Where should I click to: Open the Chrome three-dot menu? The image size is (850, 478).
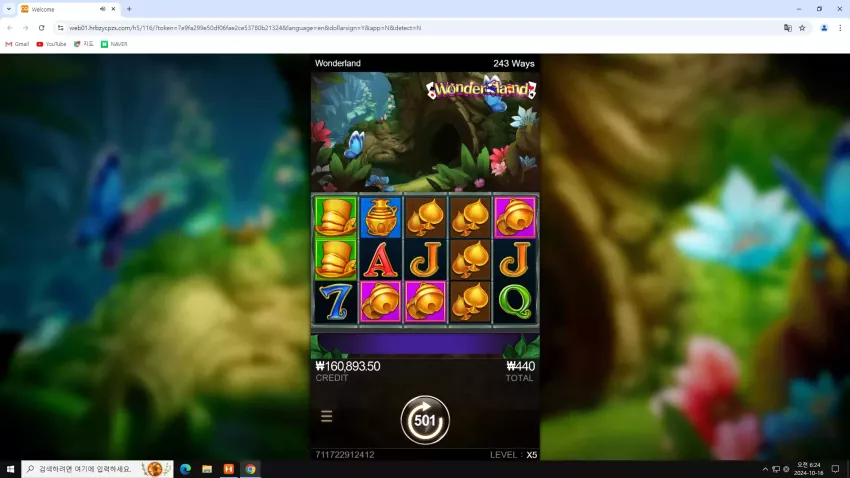click(840, 28)
